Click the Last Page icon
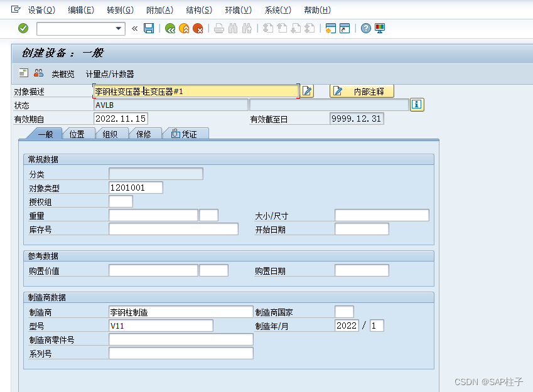The height and width of the screenshot is (392, 533). (x=310, y=28)
